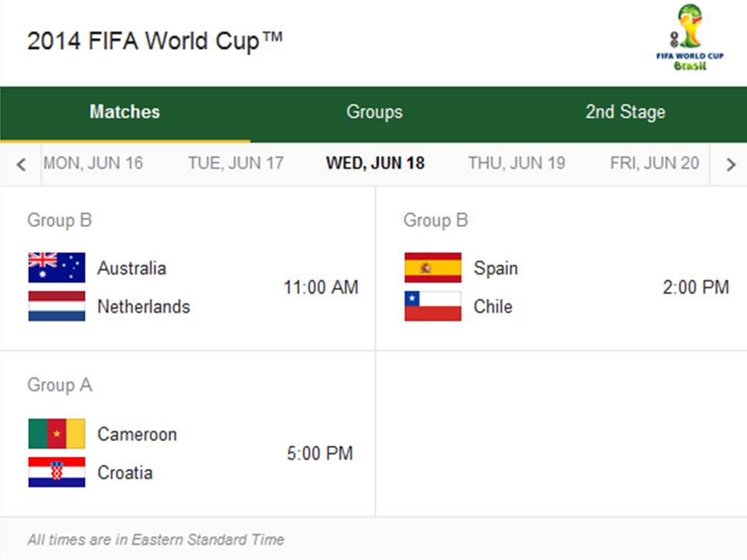Click the FRI, JUN 20 date
Viewport: 747px width, 560px height.
tap(654, 163)
